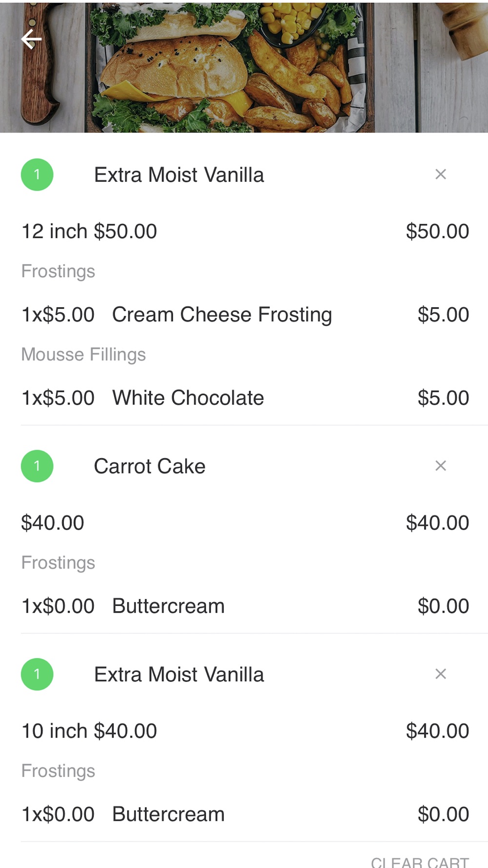The width and height of the screenshot is (488, 868).
Task: Select Buttercream frosting under Carrot Cake
Action: coord(168,606)
